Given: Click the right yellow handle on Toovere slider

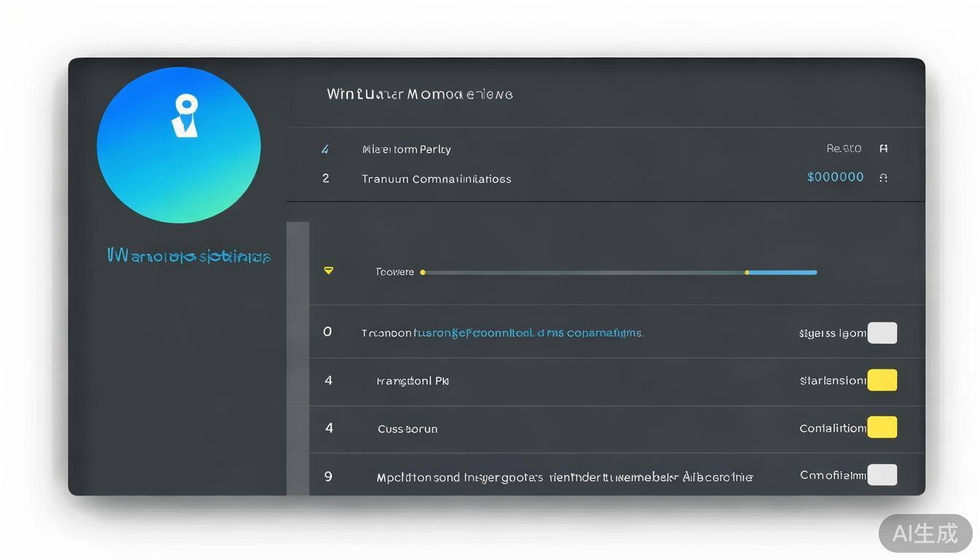Looking at the screenshot, I should 747,273.
